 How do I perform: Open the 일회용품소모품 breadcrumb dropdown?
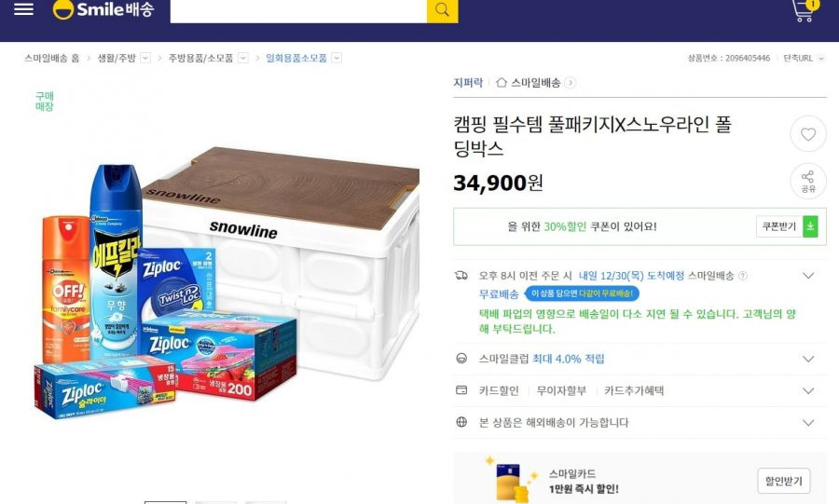click(337, 58)
